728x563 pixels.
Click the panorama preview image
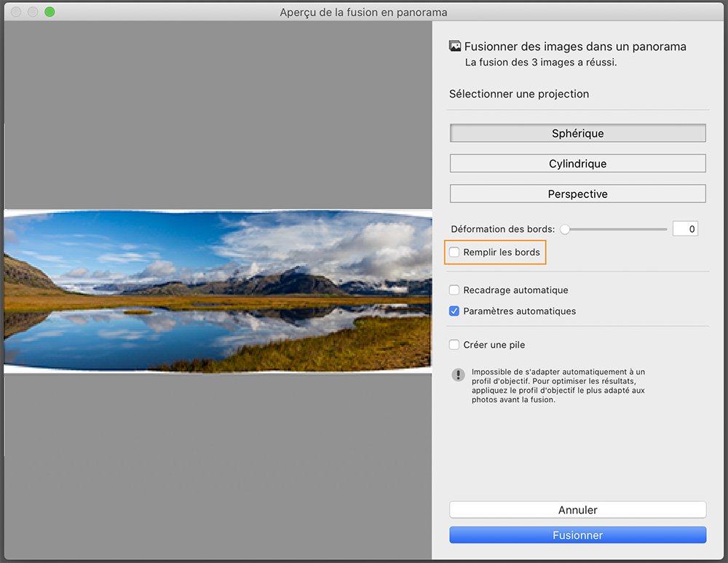click(x=218, y=291)
